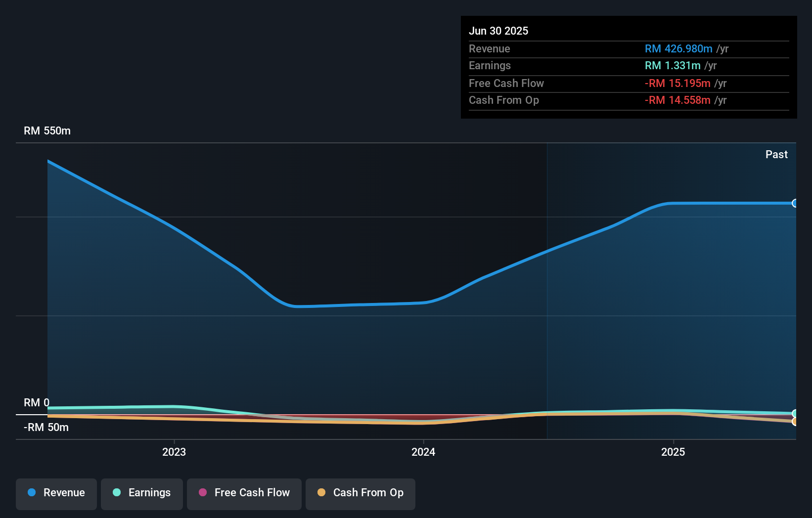812x518 pixels.
Task: Open the Revenue row in the tooltip
Action: [629, 49]
